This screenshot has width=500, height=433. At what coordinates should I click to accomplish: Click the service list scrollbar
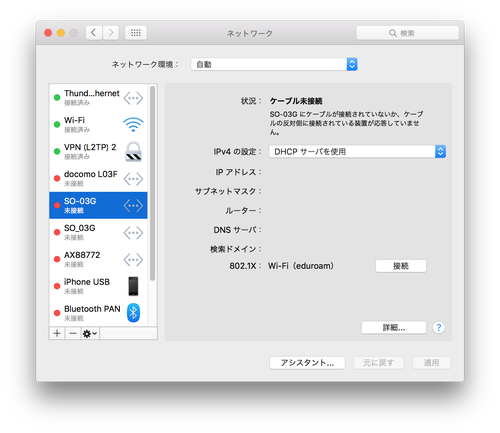(152, 183)
